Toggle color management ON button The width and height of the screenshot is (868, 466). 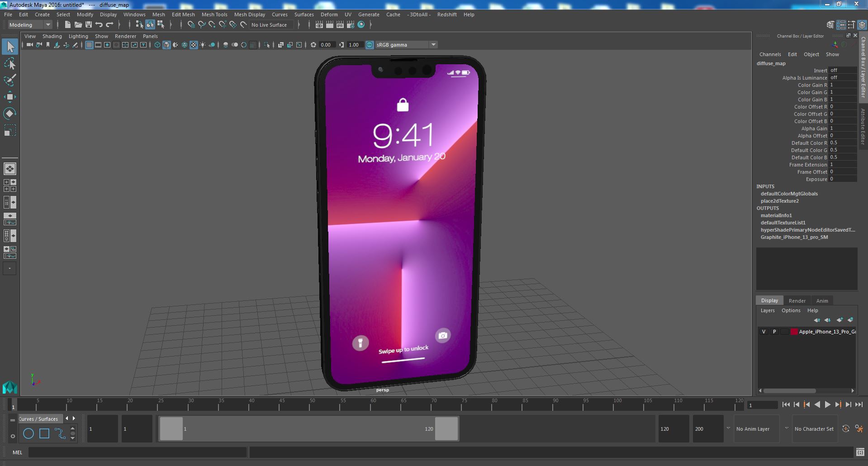[370, 45]
